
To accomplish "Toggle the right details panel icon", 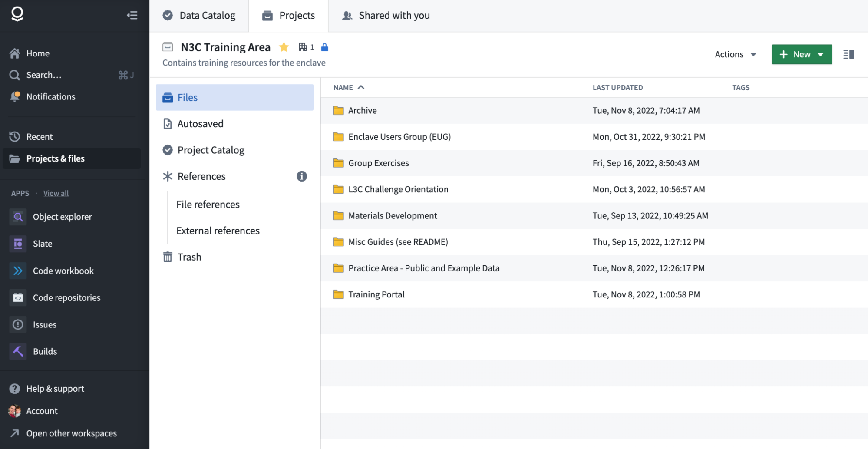I will click(848, 54).
